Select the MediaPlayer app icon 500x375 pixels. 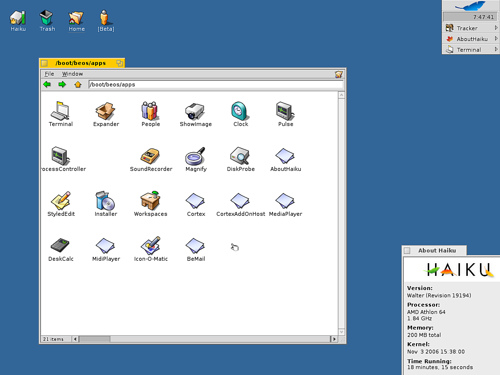click(285, 201)
